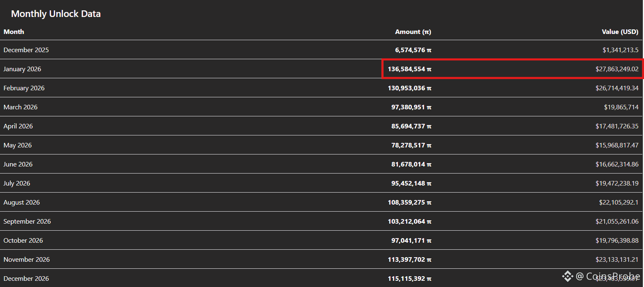The height and width of the screenshot is (287, 644).
Task: Click the $27,863,249.02 value cell
Action: point(617,69)
